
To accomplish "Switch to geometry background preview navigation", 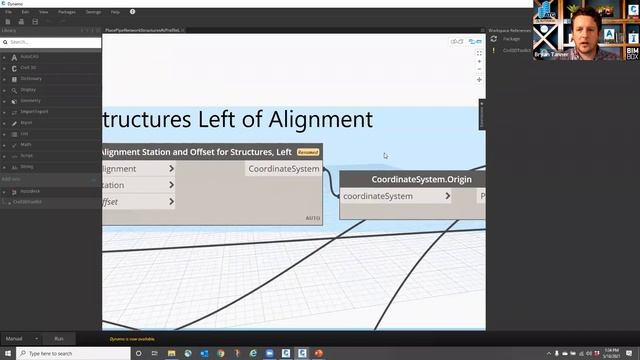I will pyautogui.click(x=457, y=41).
